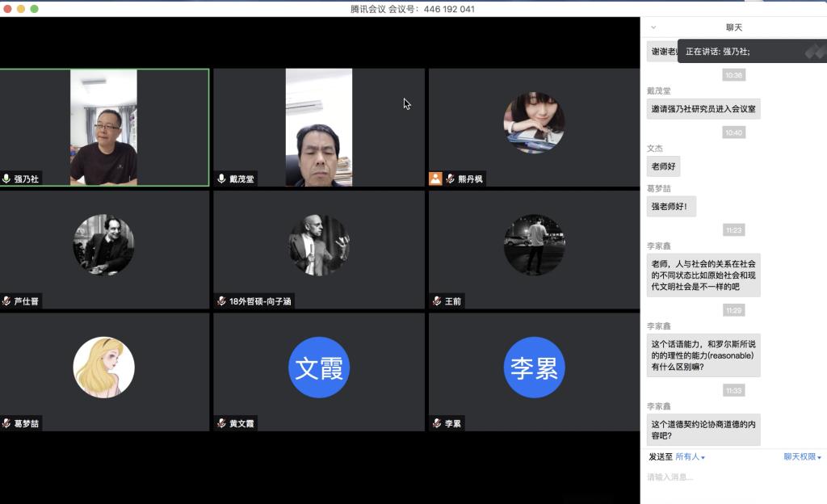The height and width of the screenshot is (504, 827).
Task: Click message input field 请输入消息
Action: pos(733,477)
